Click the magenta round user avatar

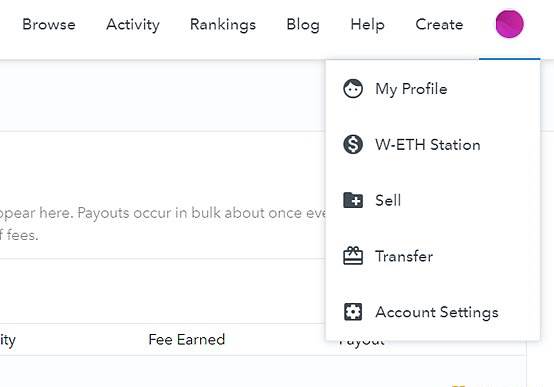(509, 24)
